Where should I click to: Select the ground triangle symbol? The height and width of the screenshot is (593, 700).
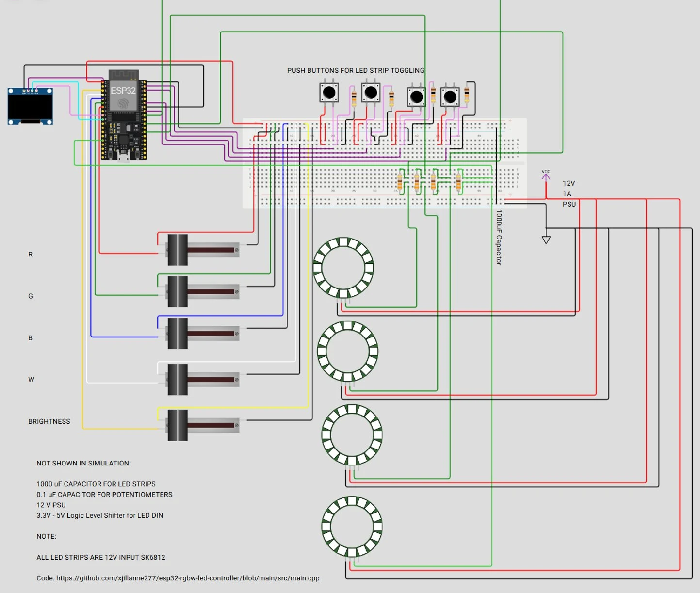point(546,240)
